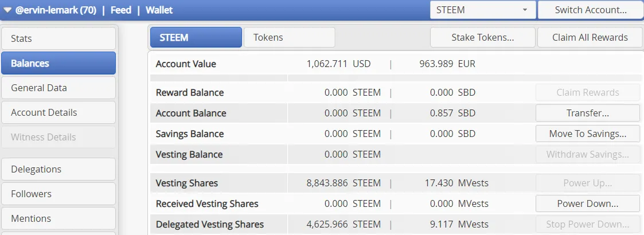Select the Reward Balance row label

pyautogui.click(x=190, y=92)
